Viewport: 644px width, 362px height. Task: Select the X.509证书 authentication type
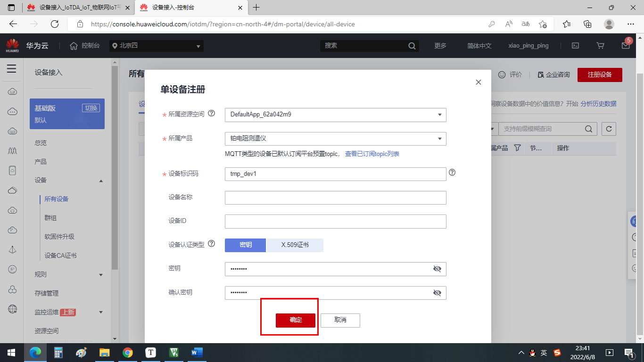click(x=295, y=245)
